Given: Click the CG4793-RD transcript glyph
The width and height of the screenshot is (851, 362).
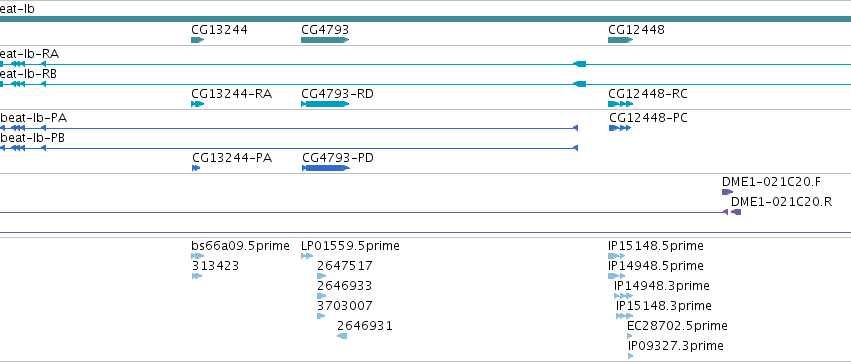Looking at the screenshot, I should point(325,104).
